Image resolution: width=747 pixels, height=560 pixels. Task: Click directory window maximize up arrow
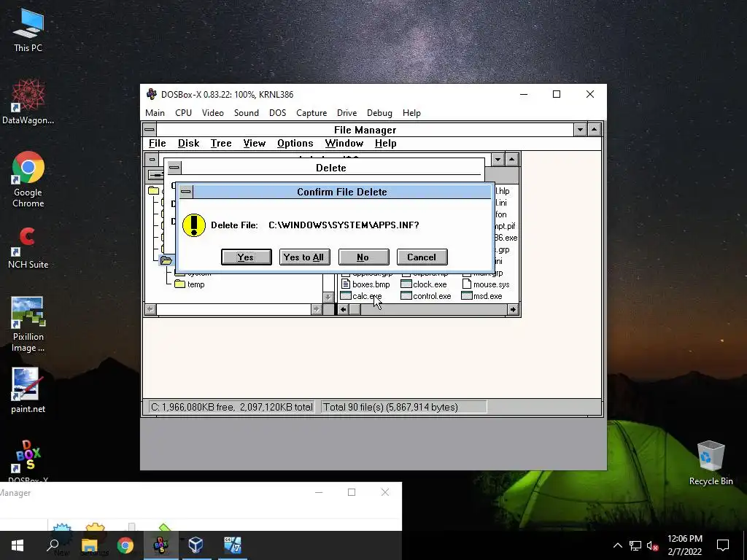[511, 160]
